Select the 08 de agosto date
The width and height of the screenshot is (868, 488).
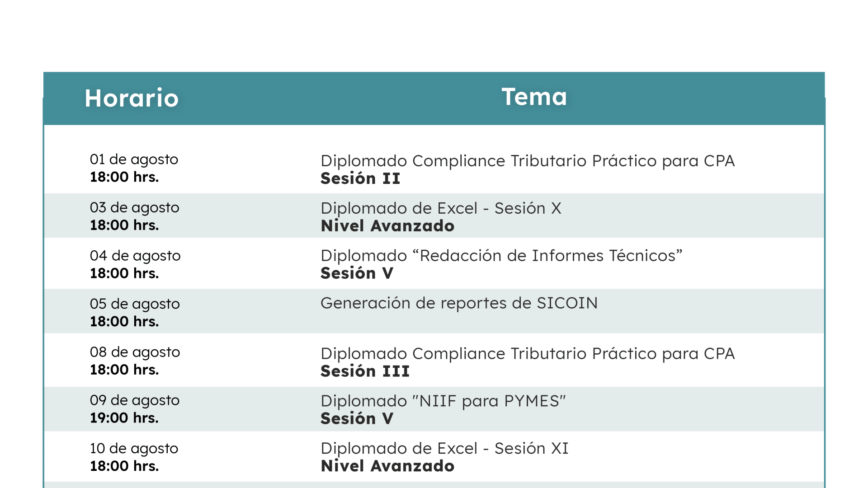pyautogui.click(x=135, y=352)
